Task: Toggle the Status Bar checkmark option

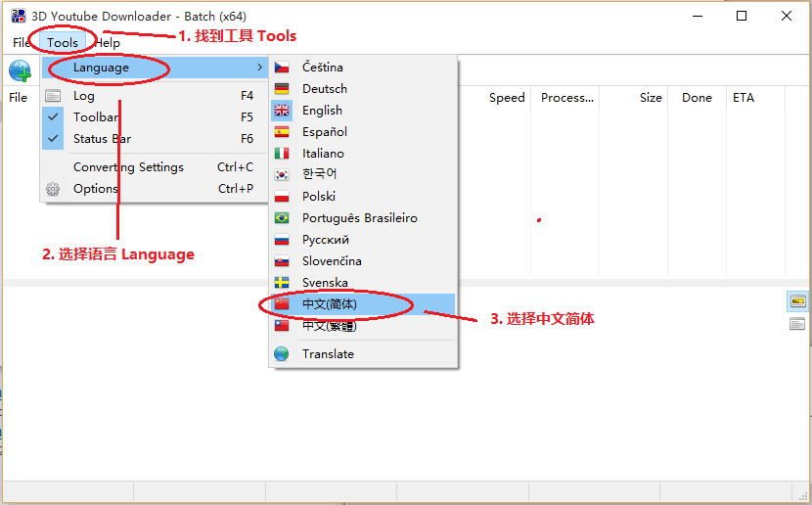Action: point(53,139)
